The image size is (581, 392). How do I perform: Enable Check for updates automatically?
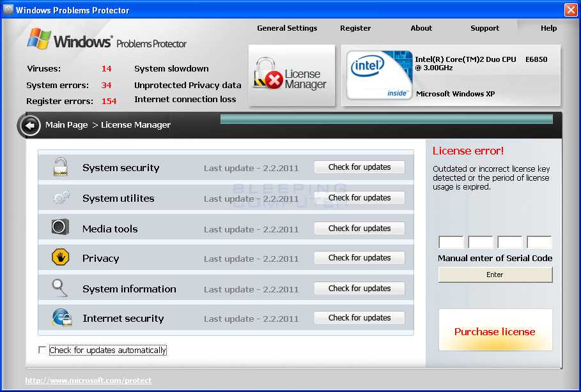[42, 350]
